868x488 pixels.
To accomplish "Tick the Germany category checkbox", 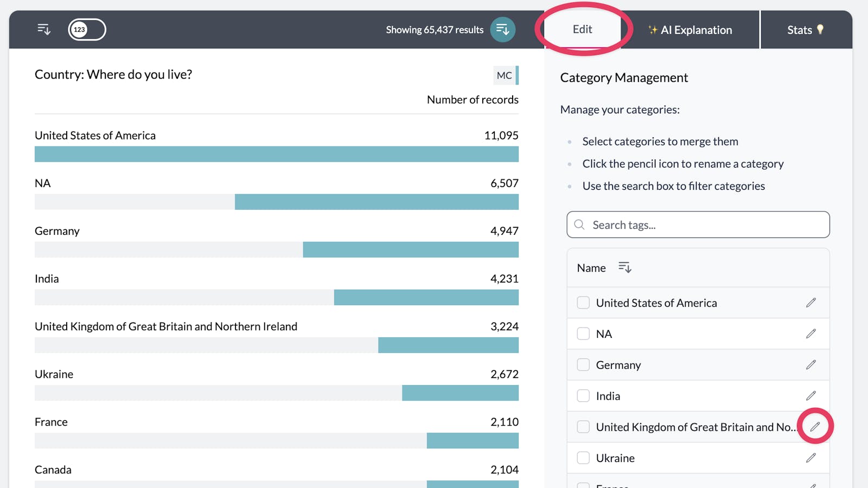I will tap(583, 365).
